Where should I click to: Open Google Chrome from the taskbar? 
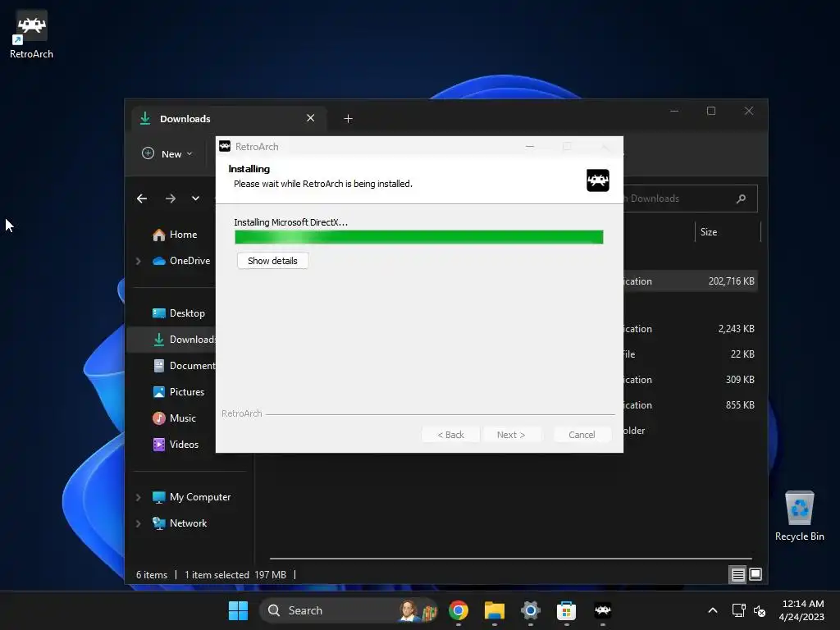(459, 610)
